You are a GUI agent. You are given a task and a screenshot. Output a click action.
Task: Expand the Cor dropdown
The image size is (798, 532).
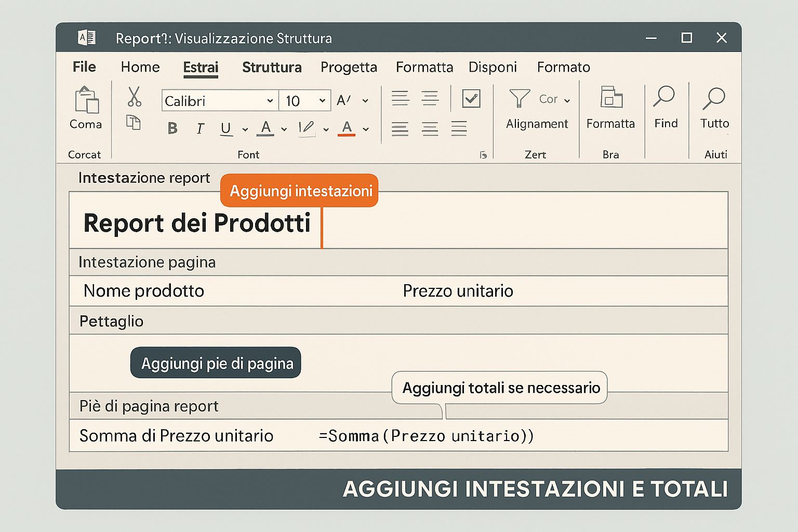click(567, 100)
